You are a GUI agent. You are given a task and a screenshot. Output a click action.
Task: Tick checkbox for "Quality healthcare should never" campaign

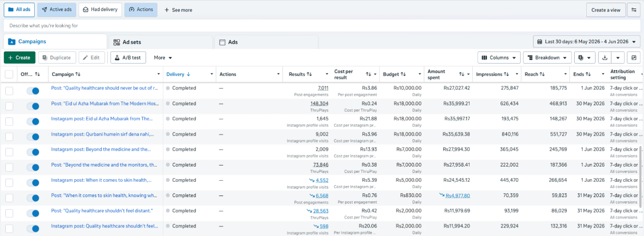[9, 91]
